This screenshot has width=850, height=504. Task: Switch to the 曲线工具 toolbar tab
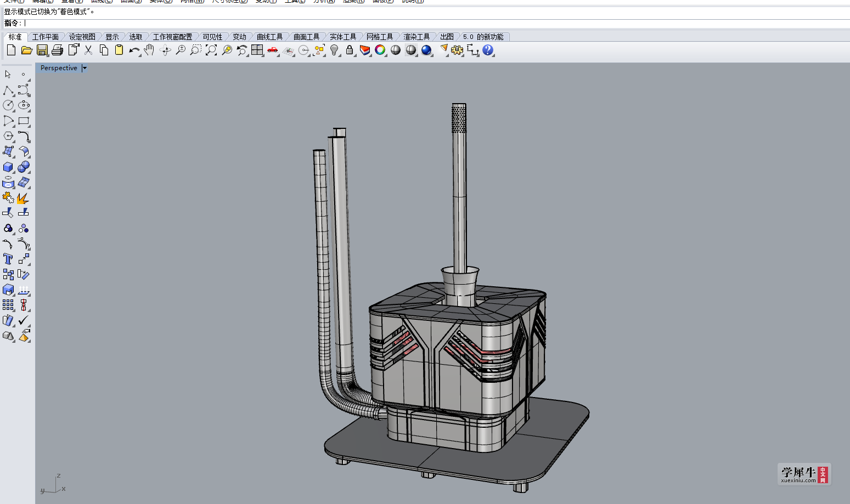pos(269,37)
